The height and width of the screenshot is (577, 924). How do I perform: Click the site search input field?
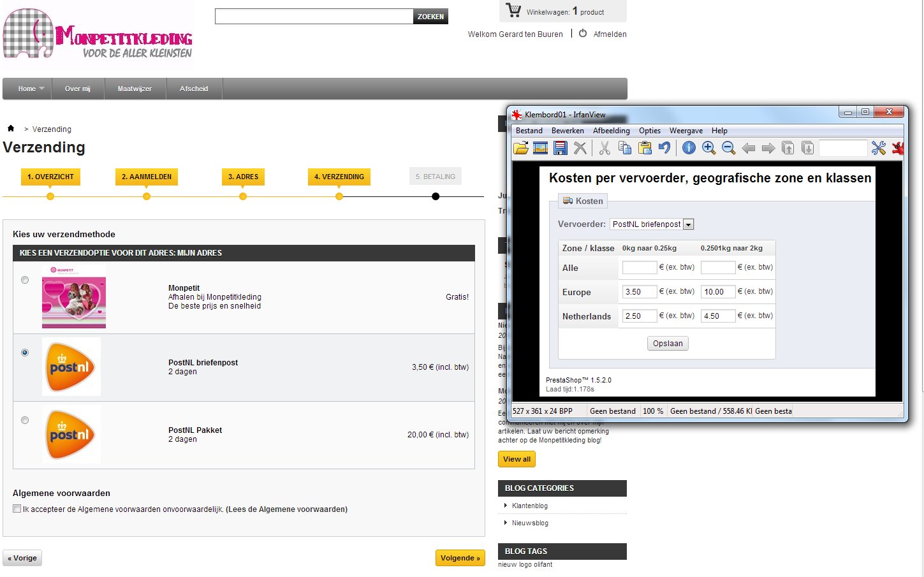tap(314, 17)
